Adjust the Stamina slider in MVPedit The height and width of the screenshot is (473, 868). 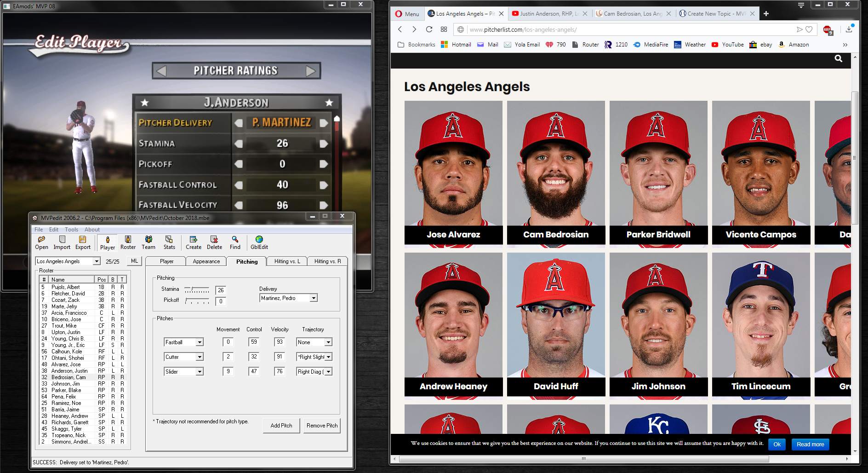197,290
